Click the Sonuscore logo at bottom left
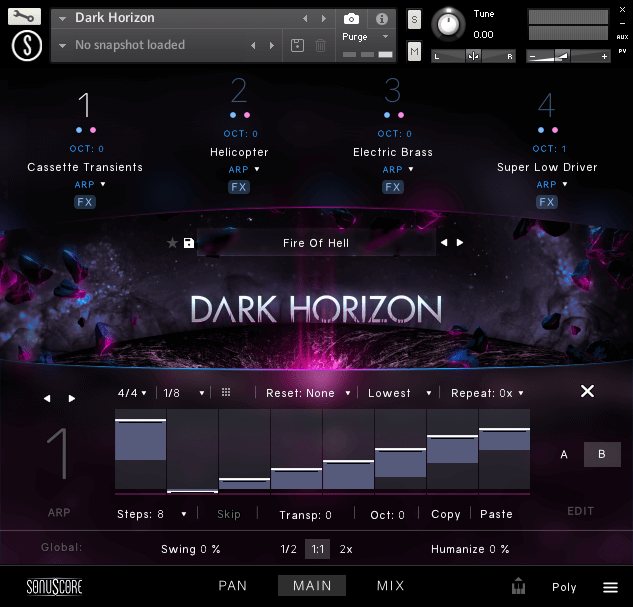Image resolution: width=633 pixels, height=607 pixels. pos(54,587)
